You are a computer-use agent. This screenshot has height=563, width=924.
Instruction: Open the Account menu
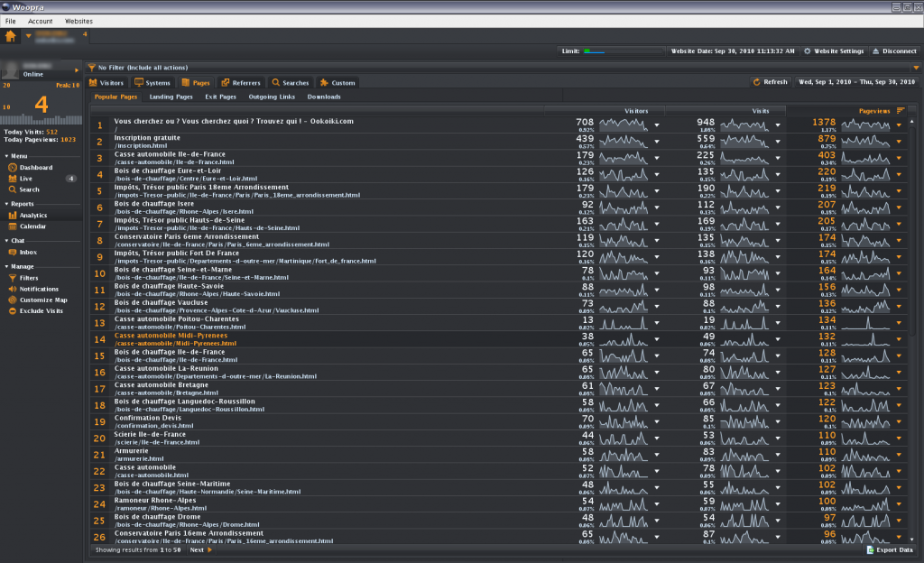pos(40,21)
